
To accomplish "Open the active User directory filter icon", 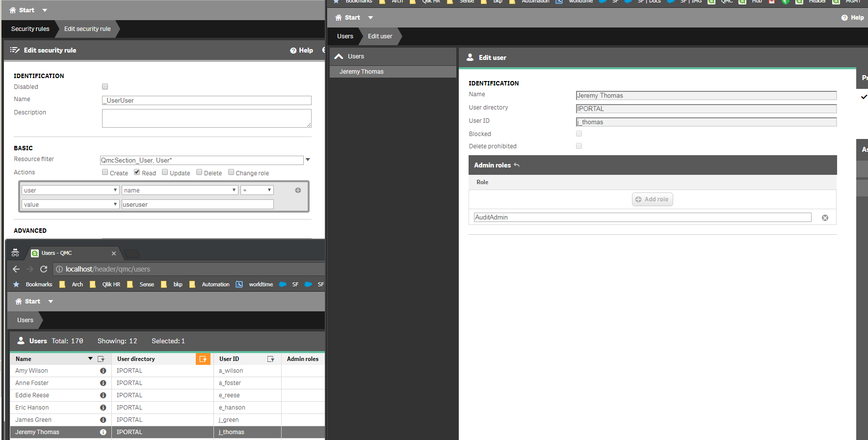I will tap(203, 359).
